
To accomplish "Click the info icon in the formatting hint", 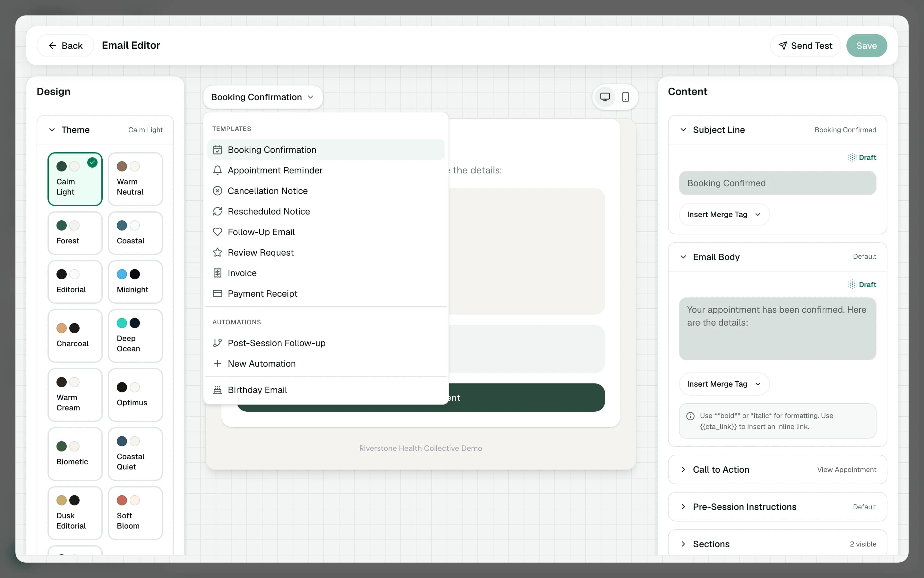I will (x=690, y=416).
